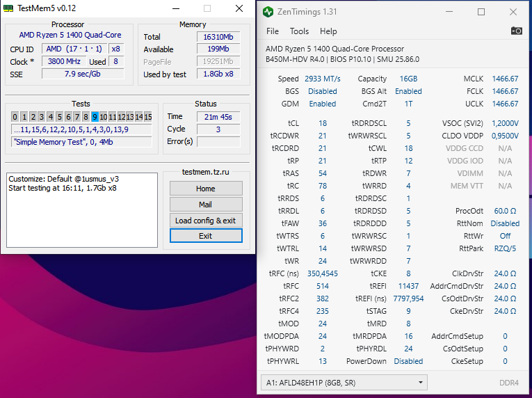The height and width of the screenshot is (398, 532).
Task: Click the Simple Memory Test status field
Action: point(81,142)
